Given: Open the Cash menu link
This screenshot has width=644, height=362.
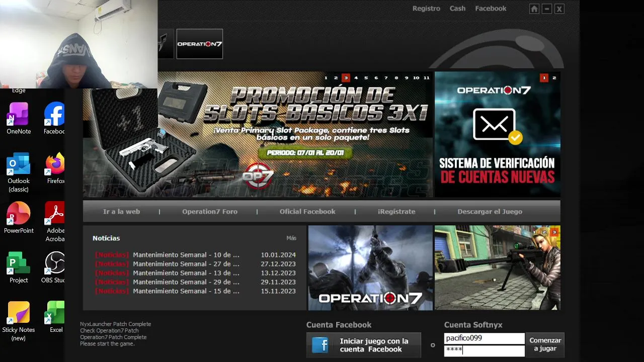Looking at the screenshot, I should pos(457,9).
